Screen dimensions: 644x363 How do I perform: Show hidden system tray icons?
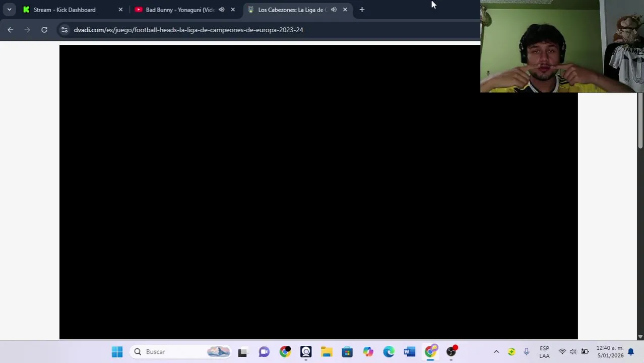tap(496, 352)
